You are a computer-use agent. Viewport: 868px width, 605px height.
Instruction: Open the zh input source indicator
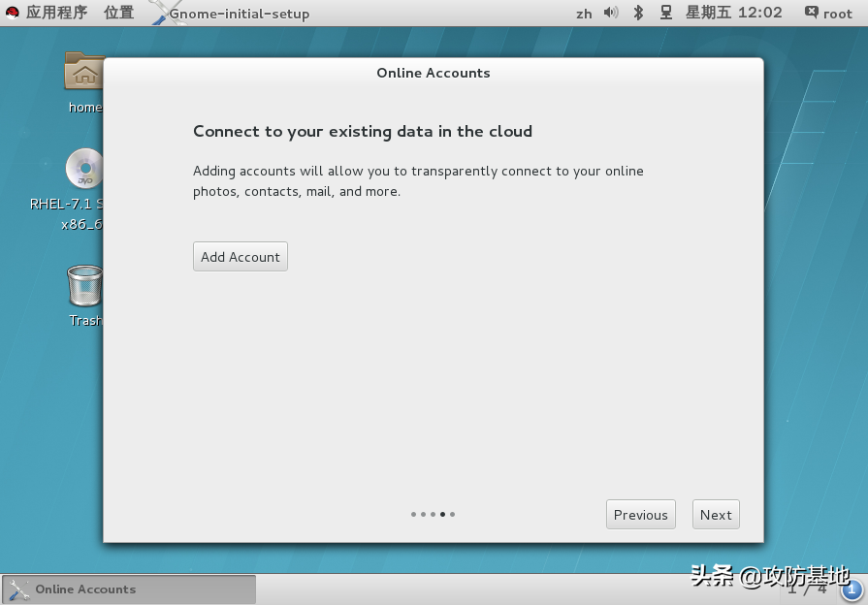tap(584, 14)
